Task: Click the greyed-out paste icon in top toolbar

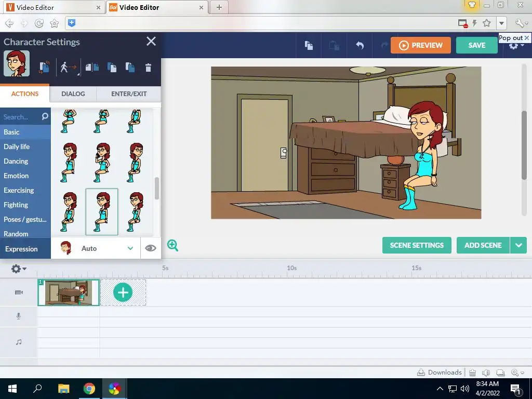Action: (334, 45)
